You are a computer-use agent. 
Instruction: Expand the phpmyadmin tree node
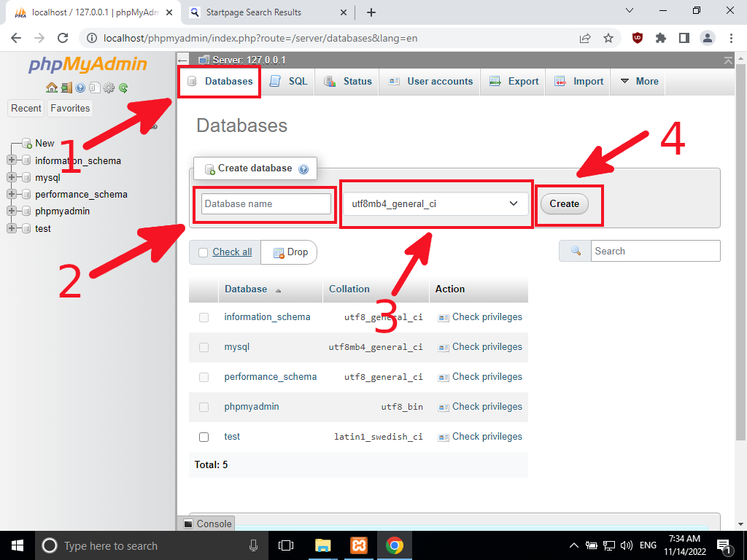(x=10, y=211)
